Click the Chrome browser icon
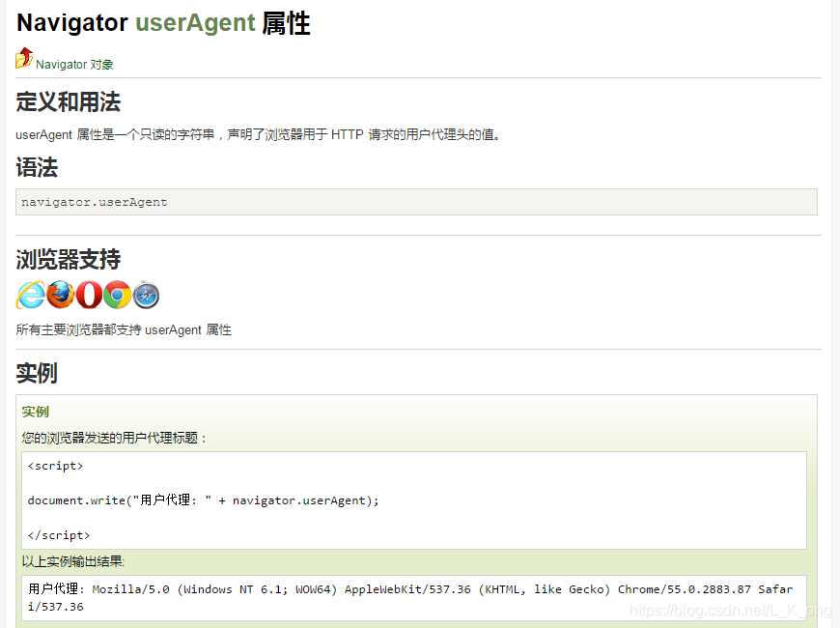Viewport: 840px width, 628px height. pos(118,295)
